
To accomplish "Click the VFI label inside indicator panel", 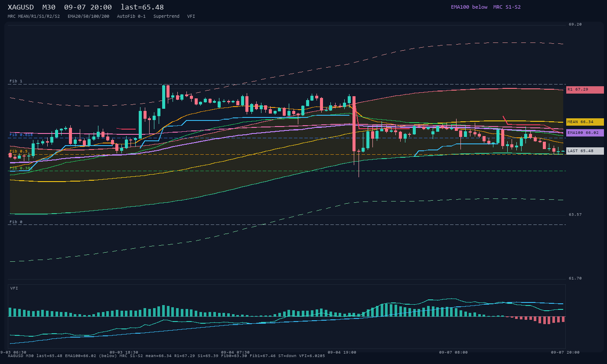I will (x=14, y=288).
